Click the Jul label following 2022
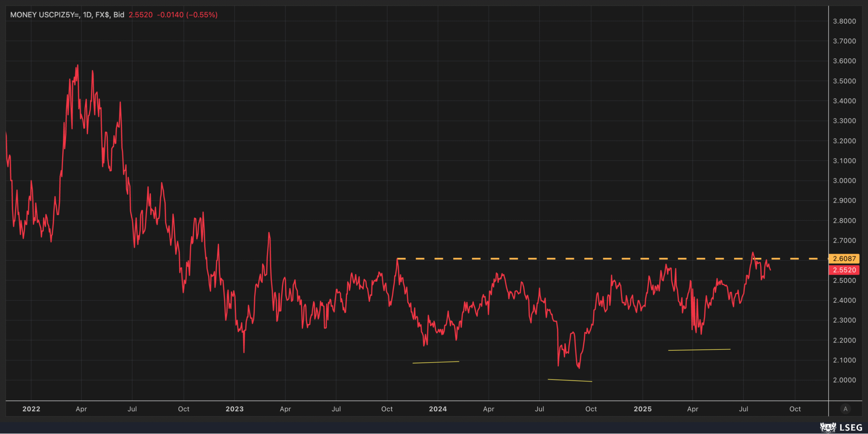This screenshot has height=434, width=868. [132, 409]
